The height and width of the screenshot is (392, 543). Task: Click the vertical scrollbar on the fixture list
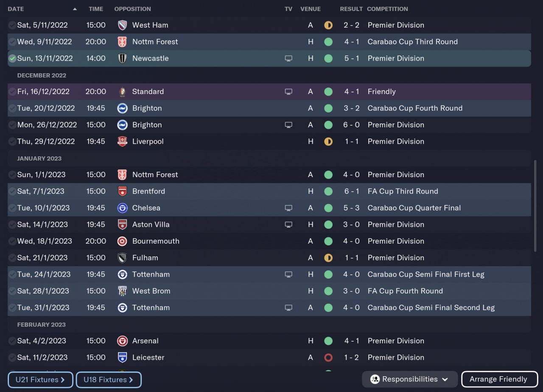[535, 206]
